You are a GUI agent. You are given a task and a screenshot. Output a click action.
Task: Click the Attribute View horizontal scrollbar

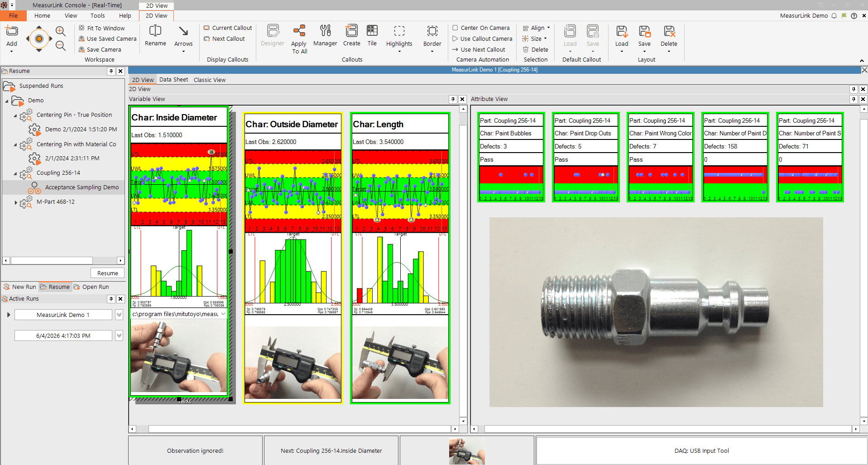coord(668,429)
